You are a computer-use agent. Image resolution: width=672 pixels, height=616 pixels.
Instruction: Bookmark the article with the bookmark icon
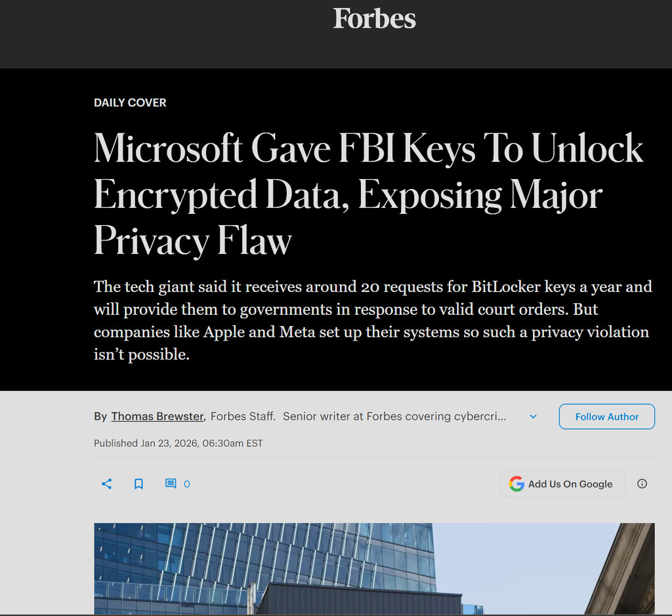[138, 484]
